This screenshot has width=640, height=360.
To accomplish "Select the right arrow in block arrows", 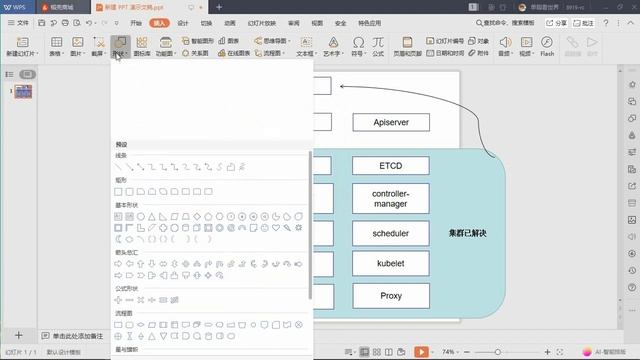I will tap(118, 264).
